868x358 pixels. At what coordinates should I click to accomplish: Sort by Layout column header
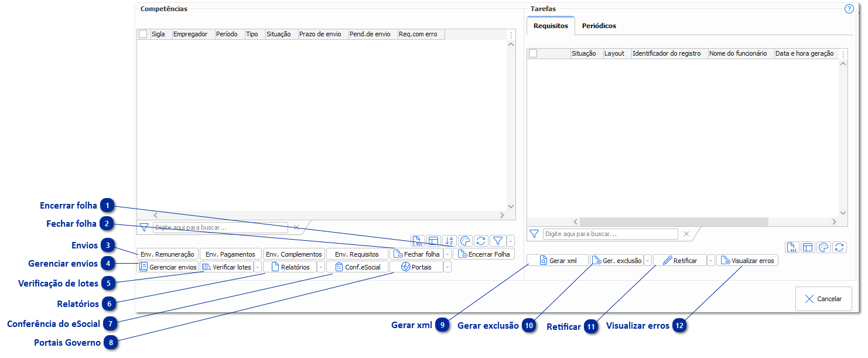point(617,53)
